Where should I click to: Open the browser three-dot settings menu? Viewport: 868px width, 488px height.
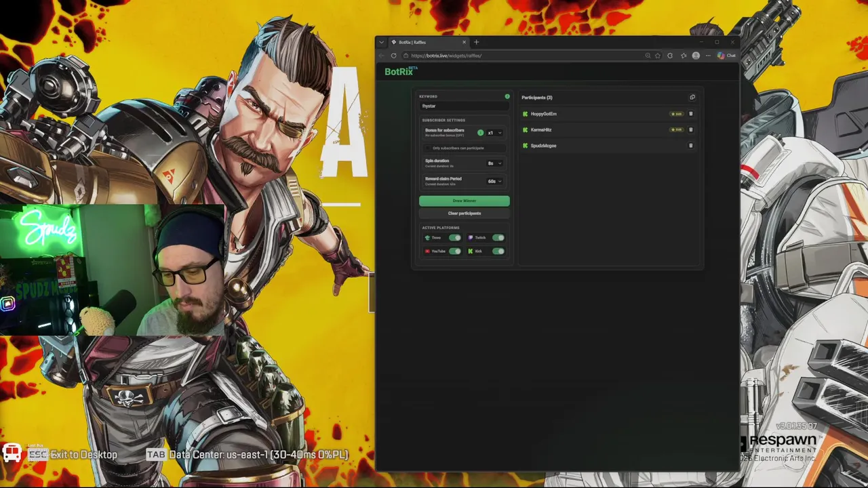pyautogui.click(x=708, y=56)
